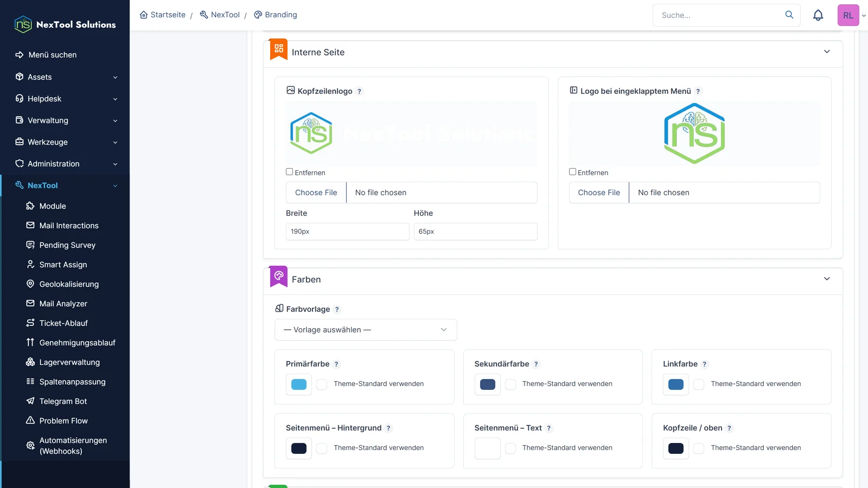Open the notifications bell icon
Image resolution: width=868 pixels, height=488 pixels.
818,15
